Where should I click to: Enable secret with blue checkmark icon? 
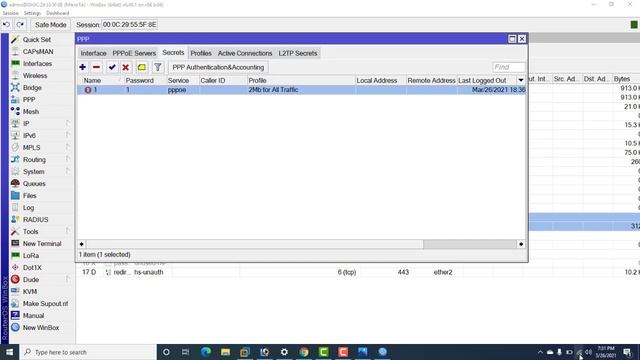(x=112, y=67)
